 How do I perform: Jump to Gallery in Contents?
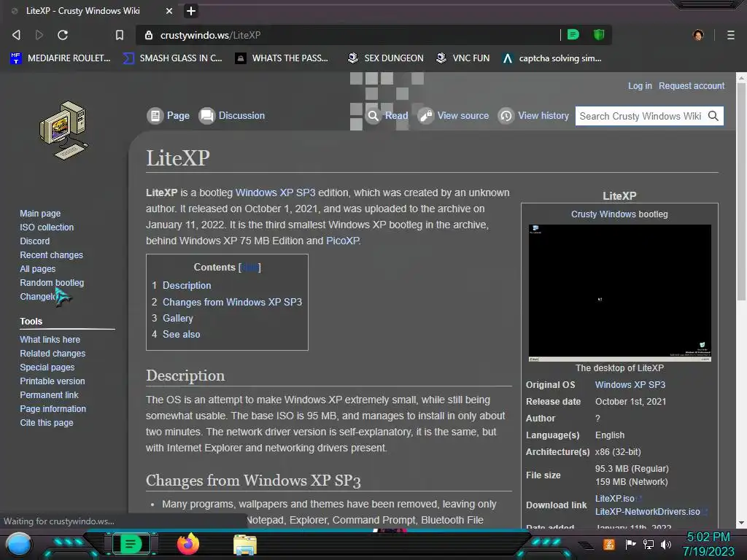(x=178, y=318)
